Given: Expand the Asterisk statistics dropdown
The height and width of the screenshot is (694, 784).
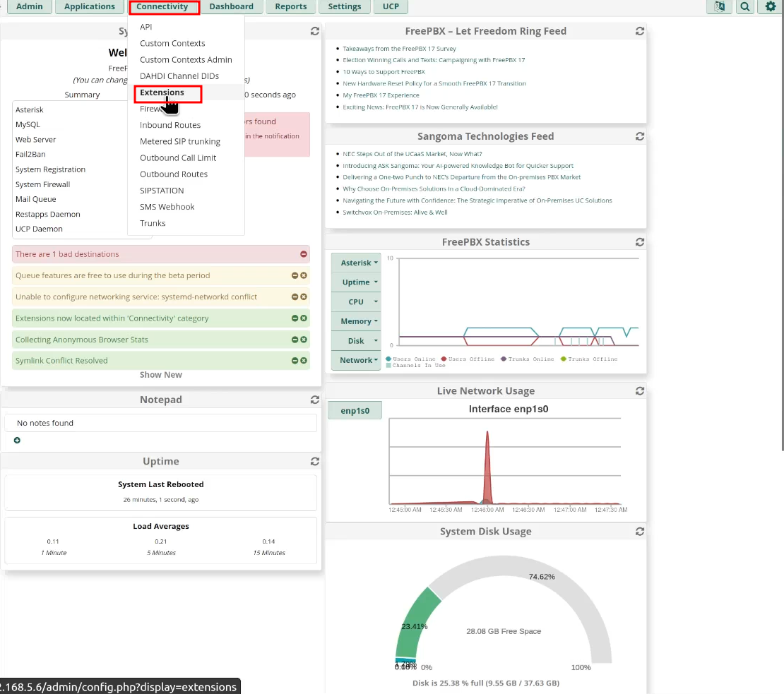Looking at the screenshot, I should (356, 263).
